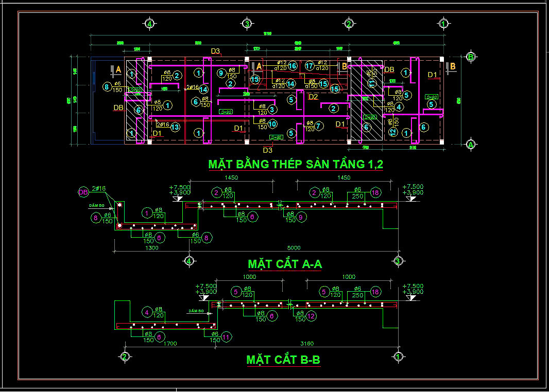Screen dimensions: 549x392
Task: Click grid axis bubble 4 above floor plan
Action: [150, 24]
